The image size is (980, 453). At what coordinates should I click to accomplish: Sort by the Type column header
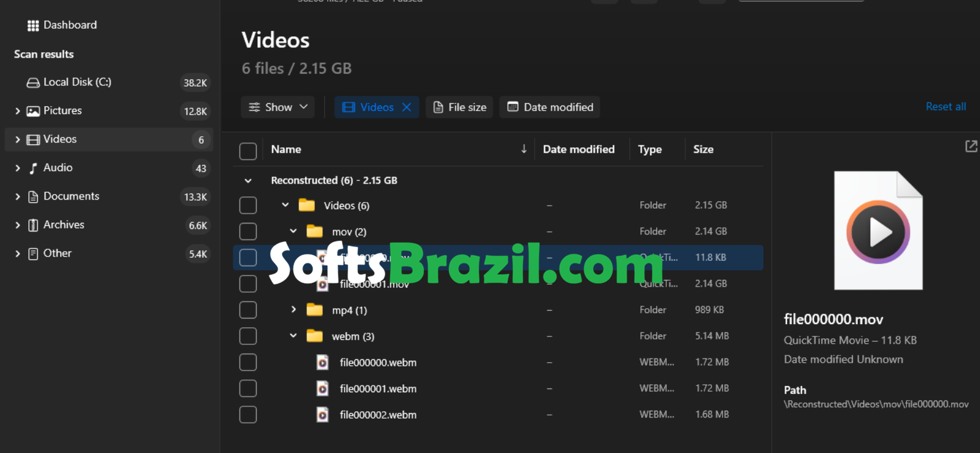650,149
